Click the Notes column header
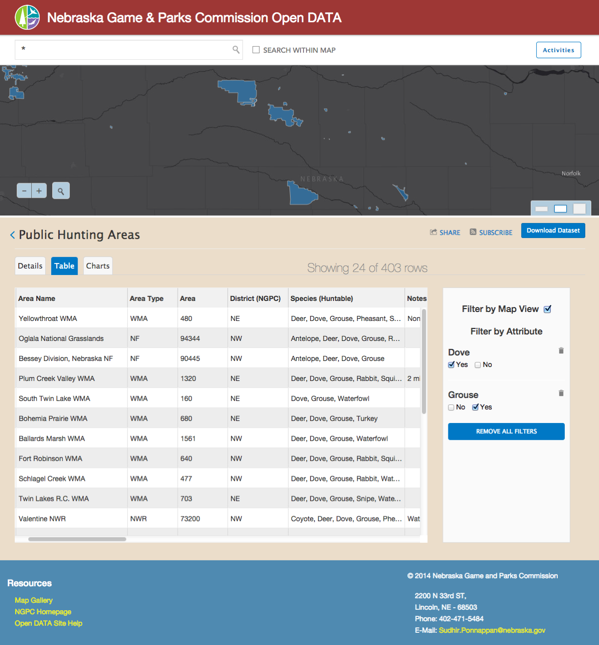The height and width of the screenshot is (645, 599). (x=416, y=298)
